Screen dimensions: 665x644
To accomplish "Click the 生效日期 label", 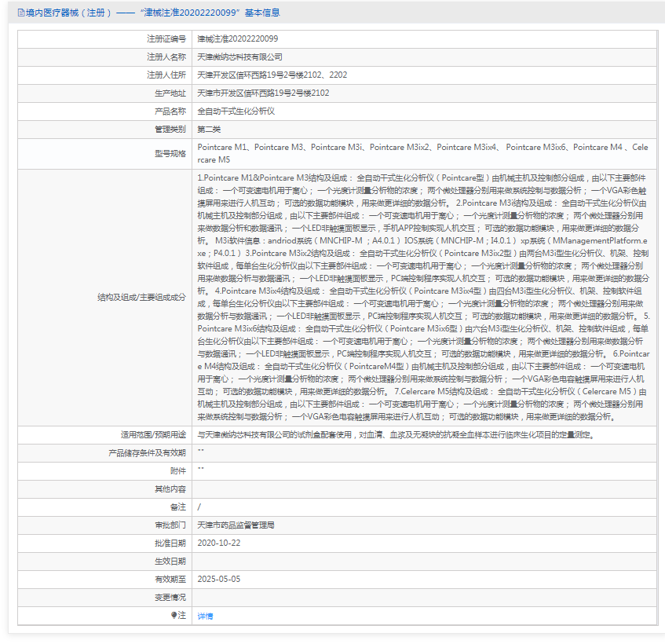I will coord(170,562).
